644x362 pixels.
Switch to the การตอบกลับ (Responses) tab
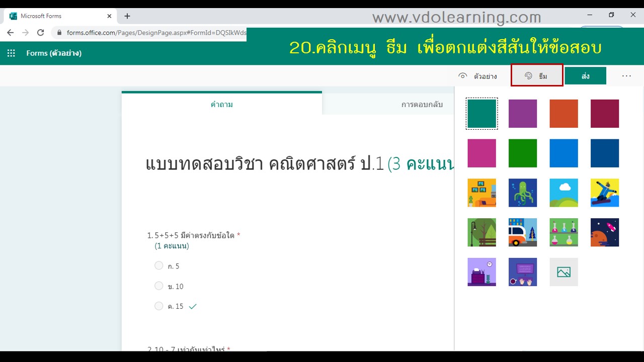pos(422,105)
